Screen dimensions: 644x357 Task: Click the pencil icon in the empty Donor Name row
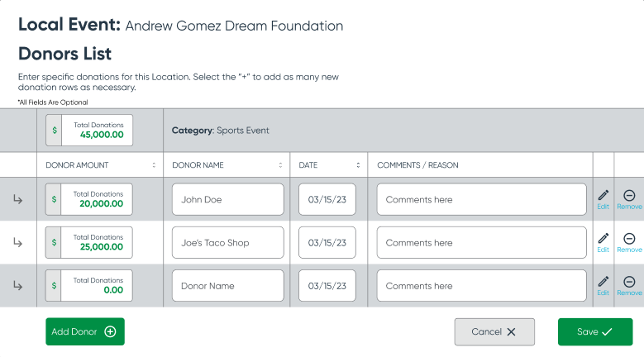pos(603,284)
